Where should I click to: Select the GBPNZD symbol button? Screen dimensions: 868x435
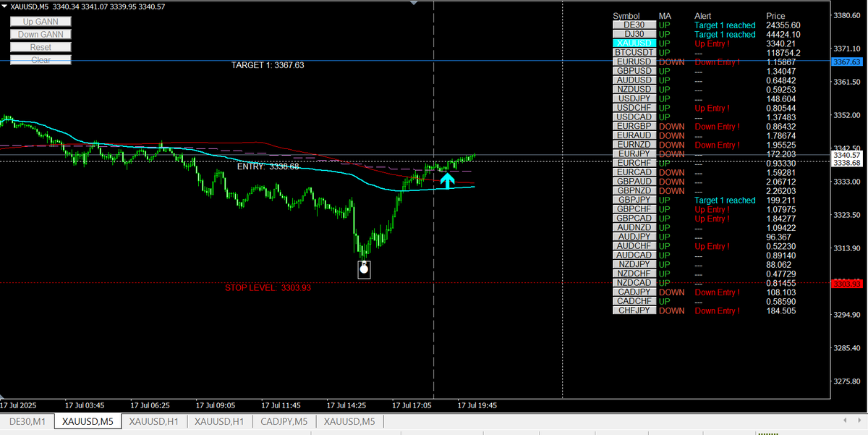pyautogui.click(x=634, y=191)
